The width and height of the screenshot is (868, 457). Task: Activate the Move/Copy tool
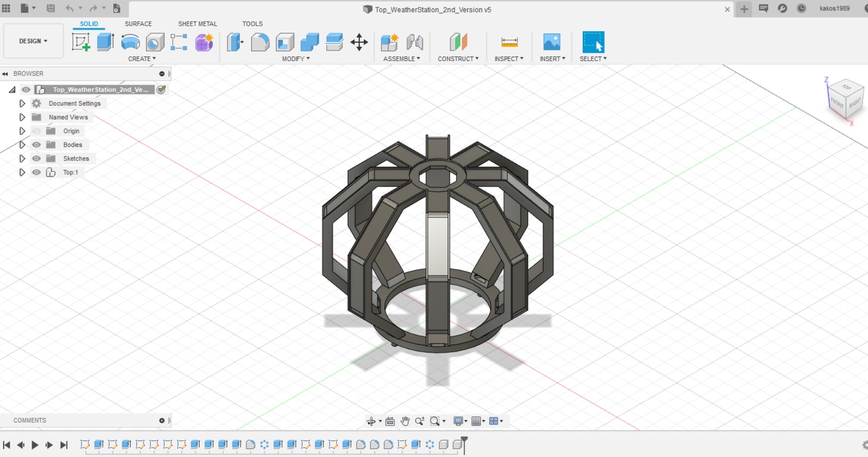point(358,42)
